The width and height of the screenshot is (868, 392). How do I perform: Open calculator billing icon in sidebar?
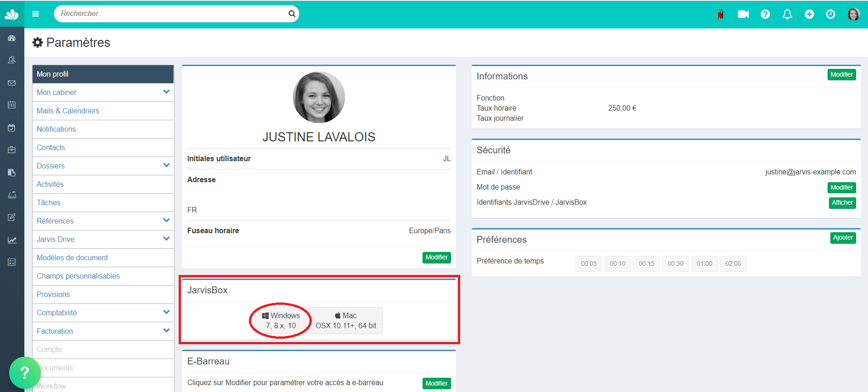click(12, 262)
